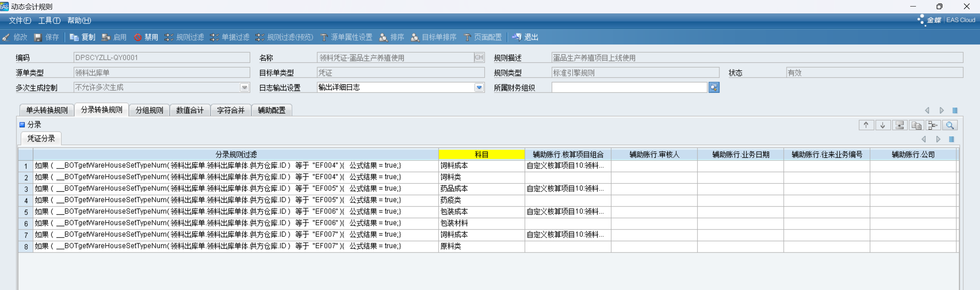Screen dimensions: 980x290
Task: Click the copy rows icon above table
Action: click(x=916, y=125)
